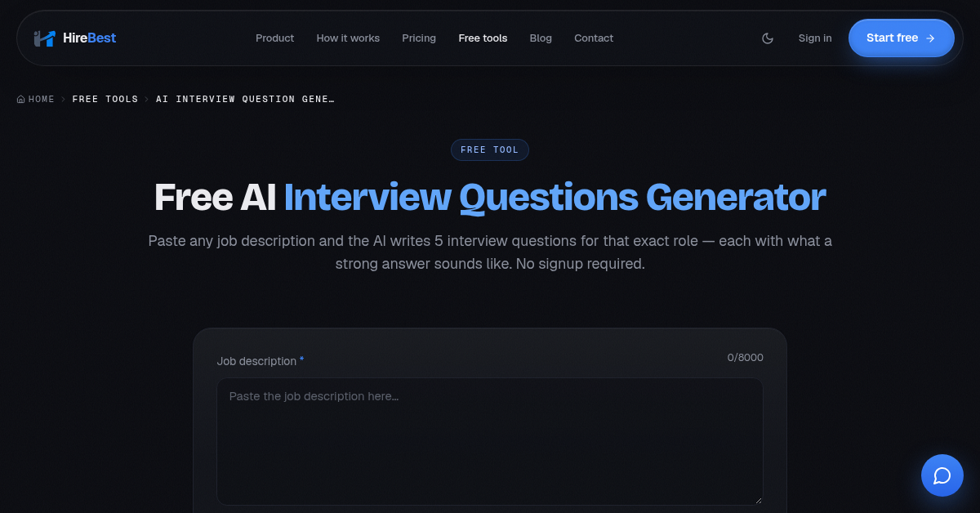Visit the Blog link in navigation

tap(541, 38)
